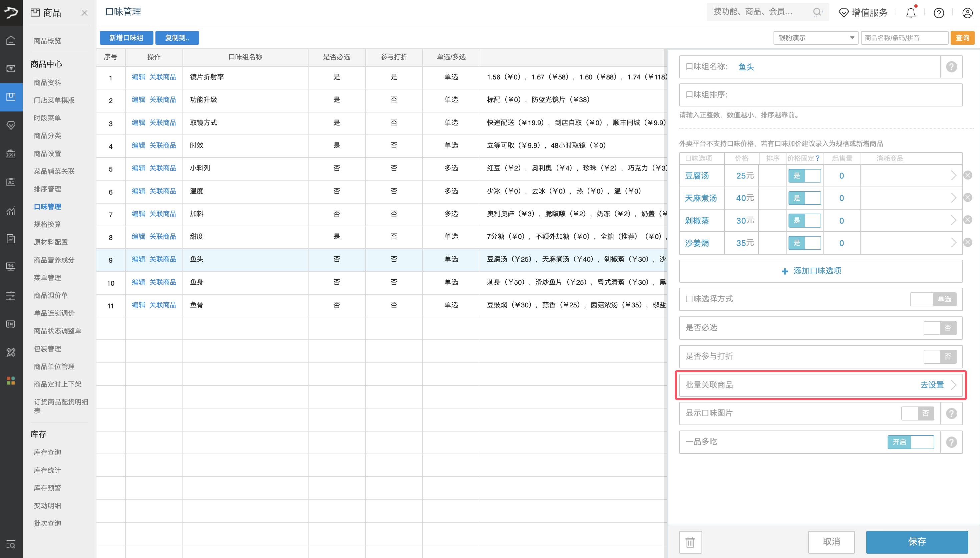
Task: Click the home icon in left sidebar
Action: coord(11,40)
